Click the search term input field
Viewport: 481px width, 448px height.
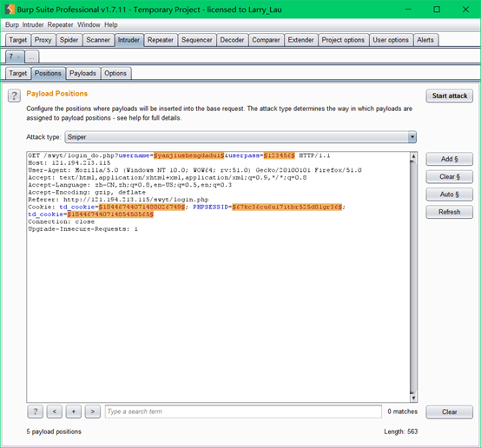pos(243,412)
